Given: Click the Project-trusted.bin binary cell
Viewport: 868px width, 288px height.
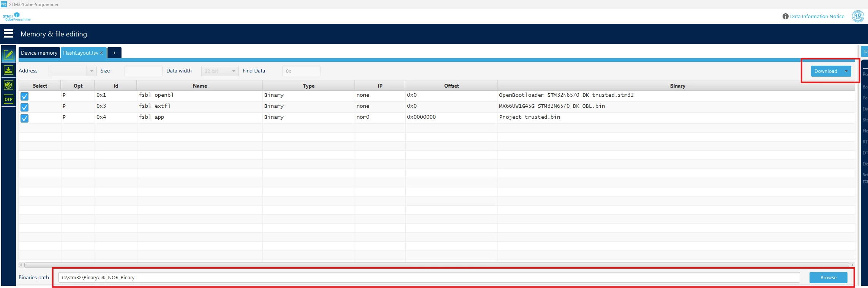Looking at the screenshot, I should point(676,117).
